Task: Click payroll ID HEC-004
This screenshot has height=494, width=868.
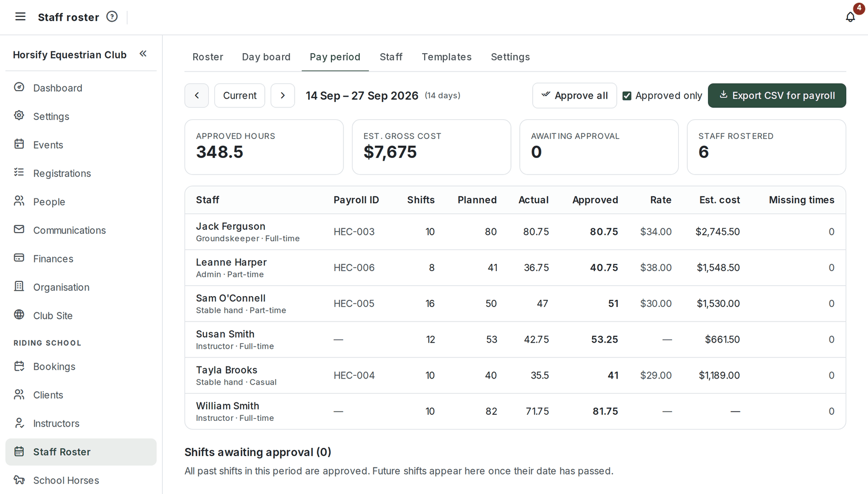Action: click(354, 375)
